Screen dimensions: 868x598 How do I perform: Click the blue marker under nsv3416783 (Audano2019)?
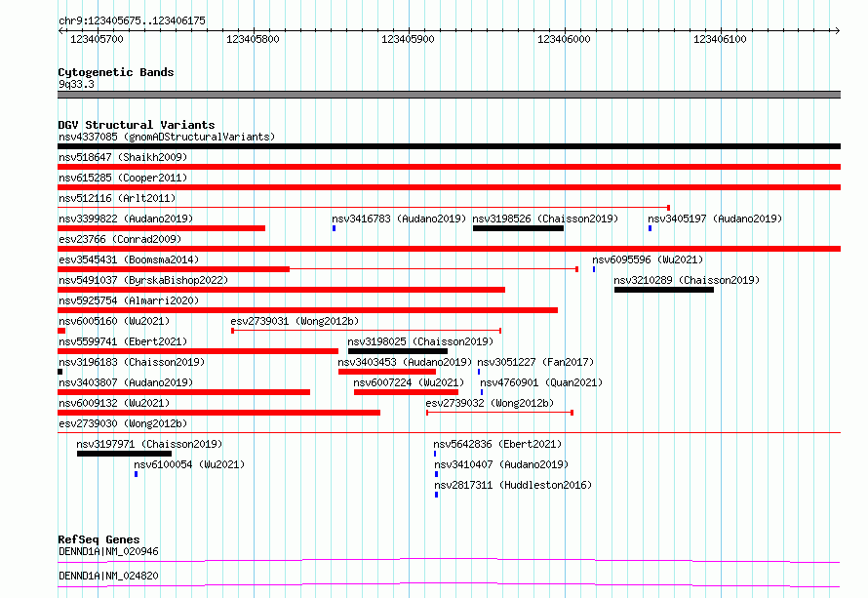334,228
